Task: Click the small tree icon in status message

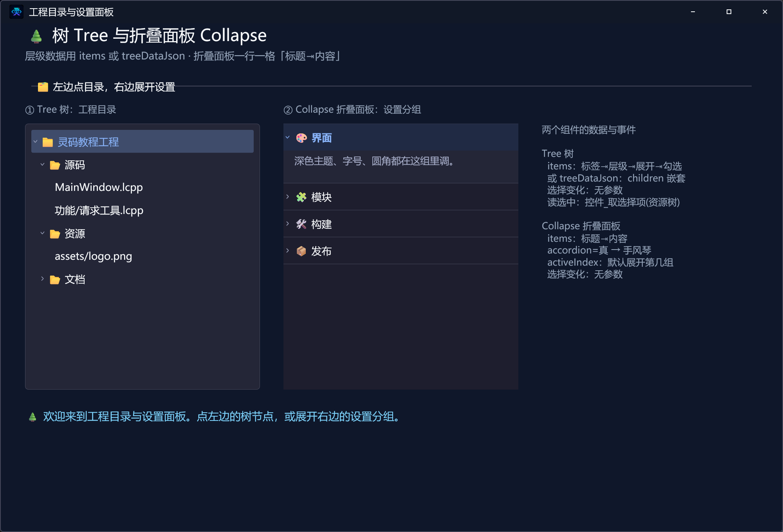Action: (x=33, y=417)
